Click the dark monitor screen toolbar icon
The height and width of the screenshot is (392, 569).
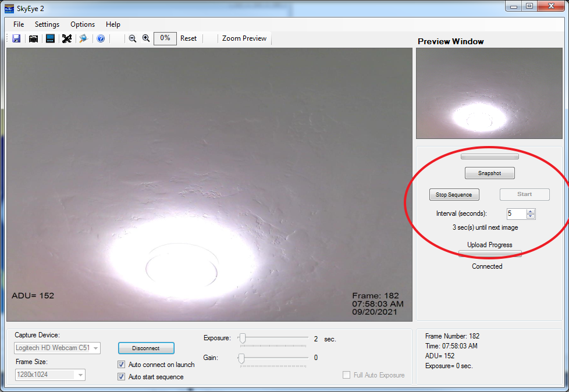(x=50, y=38)
